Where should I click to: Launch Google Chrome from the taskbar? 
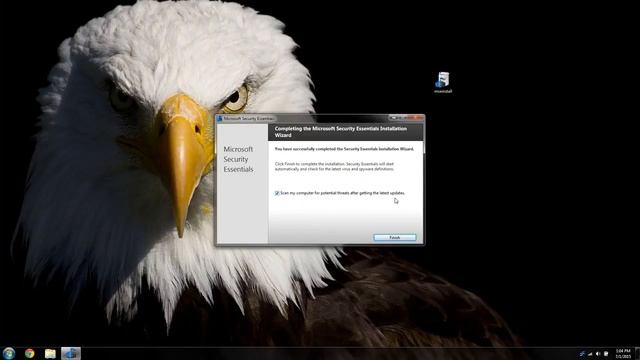click(x=29, y=353)
